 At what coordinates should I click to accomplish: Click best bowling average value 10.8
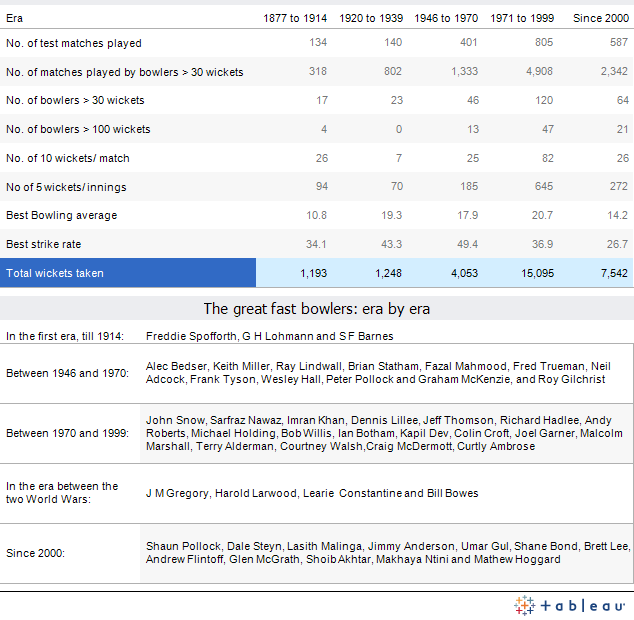(x=316, y=215)
